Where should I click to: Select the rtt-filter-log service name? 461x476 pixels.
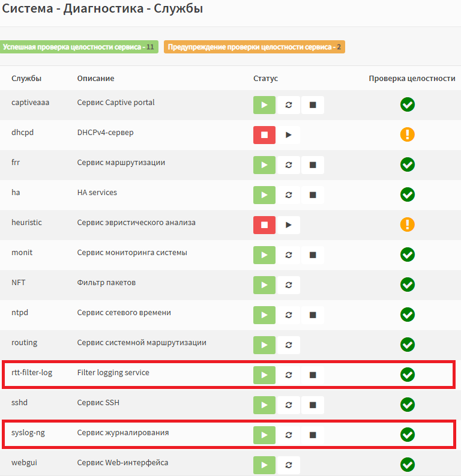[x=32, y=373]
